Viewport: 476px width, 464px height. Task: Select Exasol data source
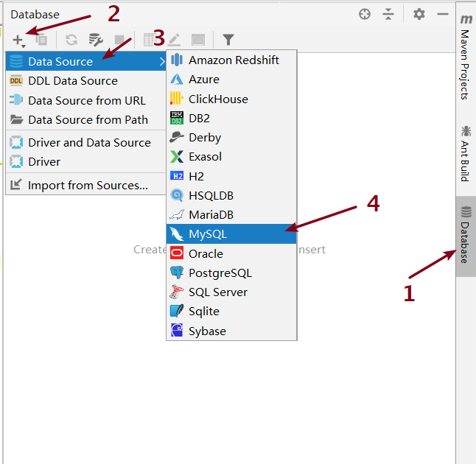coord(231,157)
